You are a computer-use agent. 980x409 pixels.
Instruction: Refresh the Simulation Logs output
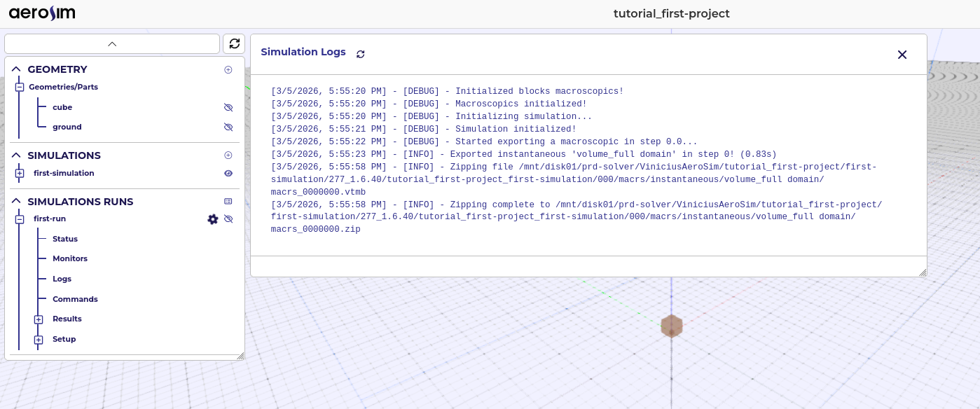point(360,54)
